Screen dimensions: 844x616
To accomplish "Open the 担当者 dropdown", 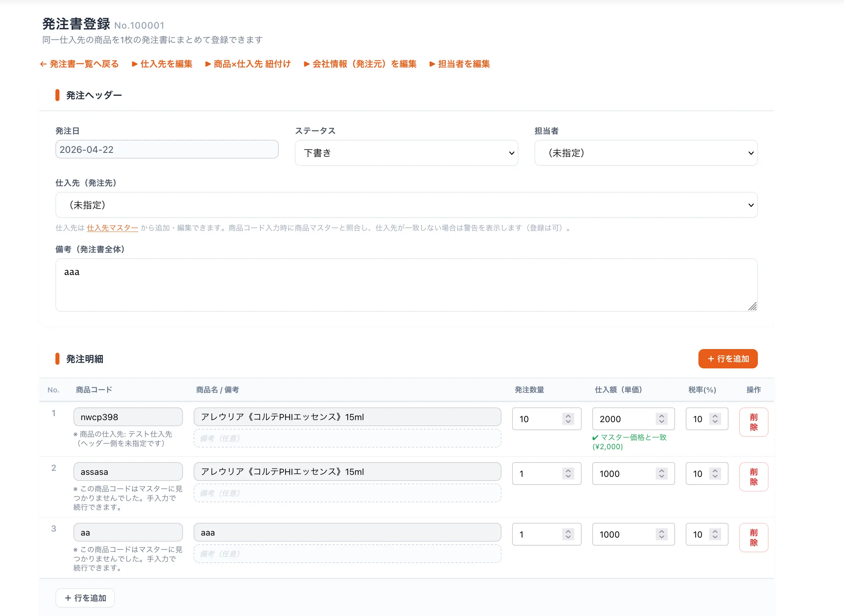I will click(646, 153).
